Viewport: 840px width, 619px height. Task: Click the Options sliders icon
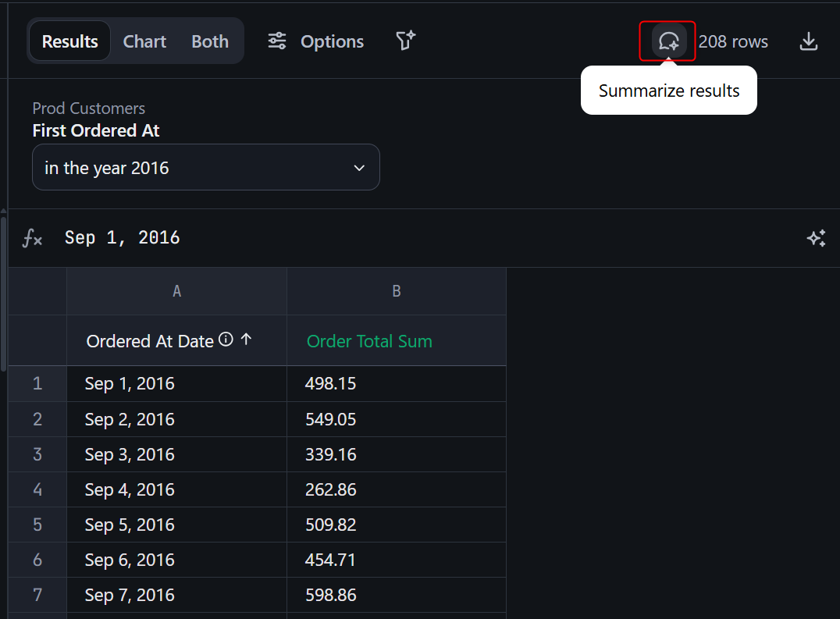[x=277, y=41]
